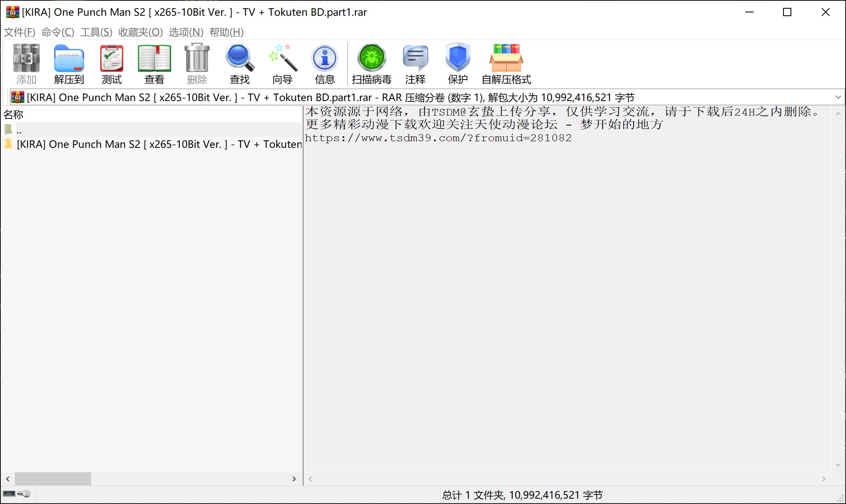Open the Favorites (收藏夹) menu
This screenshot has width=846, height=504.
140,32
